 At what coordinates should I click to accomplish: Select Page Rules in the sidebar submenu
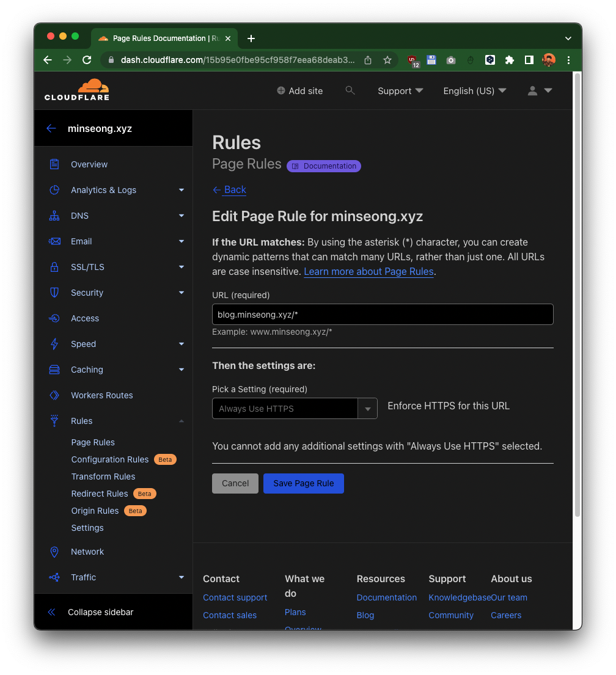(x=93, y=442)
